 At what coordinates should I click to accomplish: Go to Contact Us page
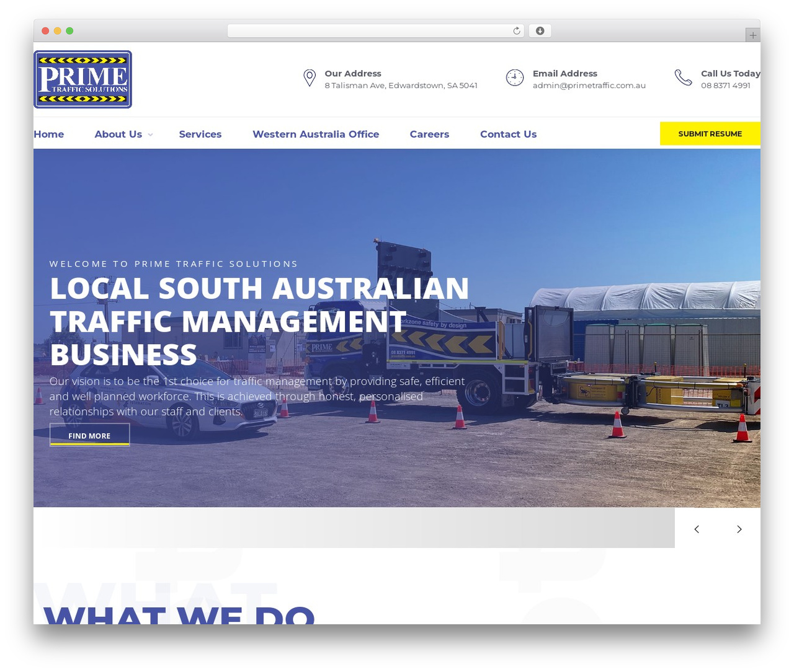click(x=508, y=134)
